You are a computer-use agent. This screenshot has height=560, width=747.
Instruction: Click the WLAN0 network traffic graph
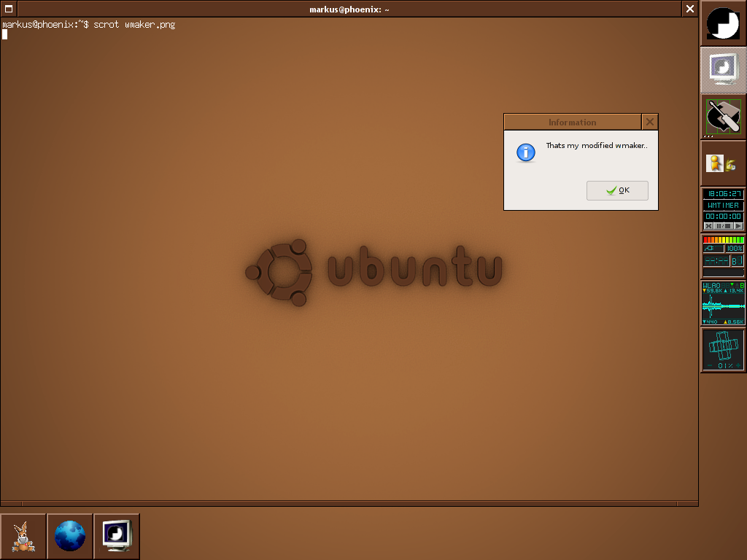(x=723, y=305)
